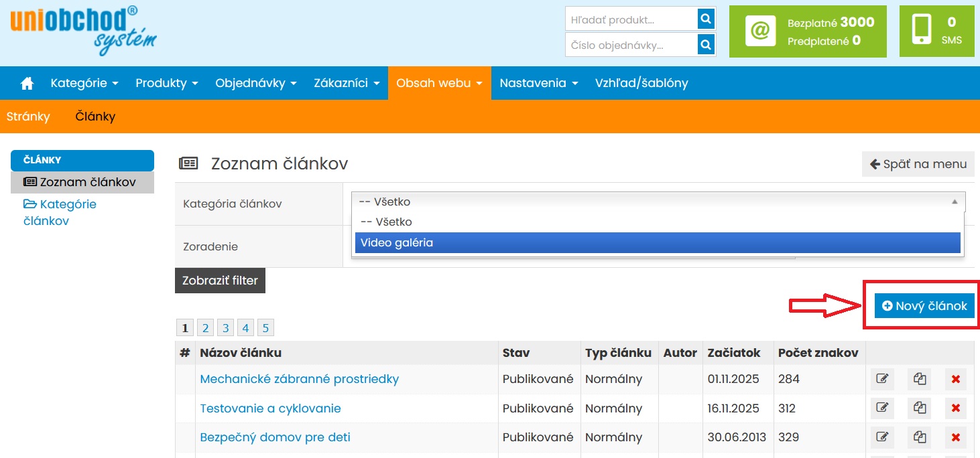Focus the Hľadať produkt search field
The height and width of the screenshot is (458, 980).
pos(631,19)
